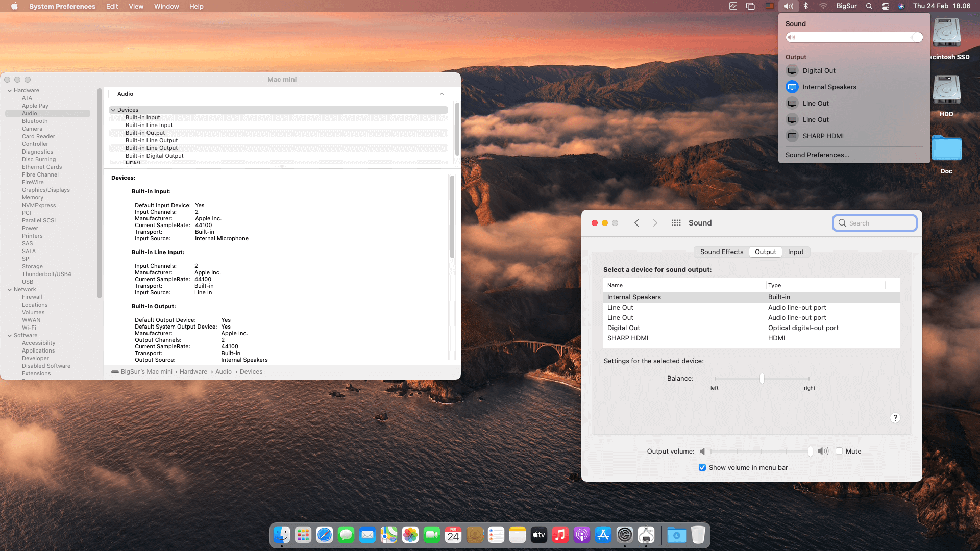Collapse the Hardware section in sidebar
The width and height of the screenshot is (980, 551).
tap(10, 90)
